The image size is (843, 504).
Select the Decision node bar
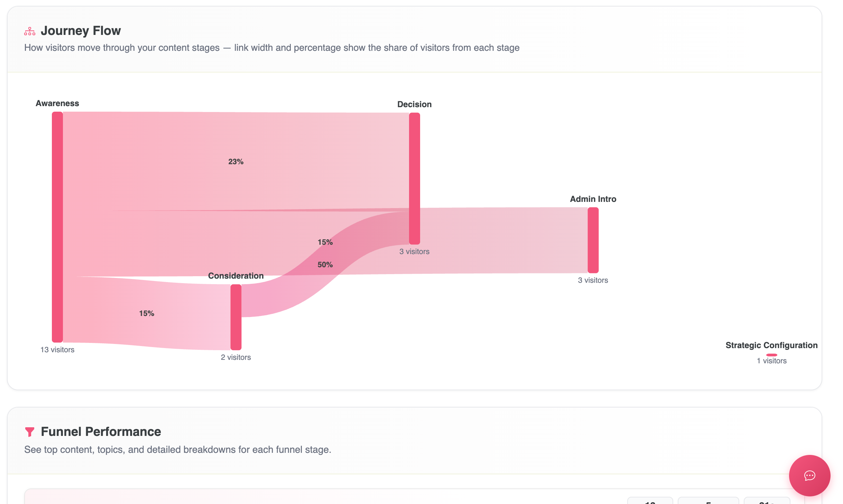coord(414,178)
